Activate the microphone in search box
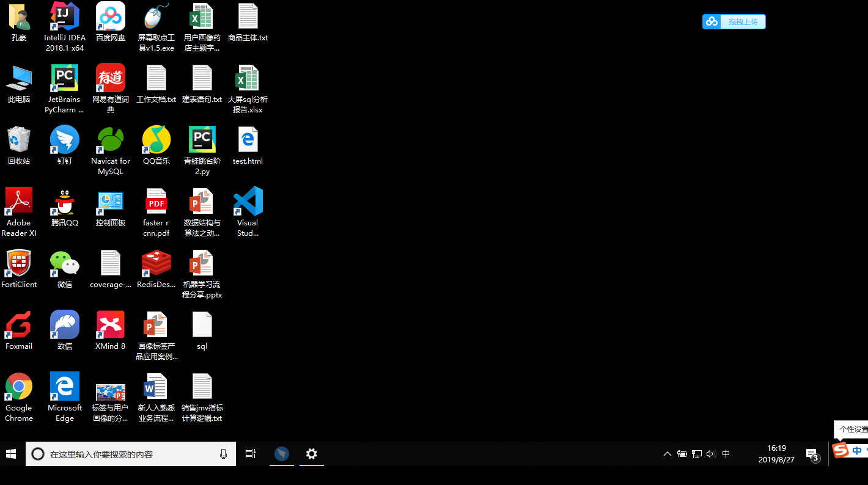Image resolution: width=868 pixels, height=485 pixels. pyautogui.click(x=223, y=454)
